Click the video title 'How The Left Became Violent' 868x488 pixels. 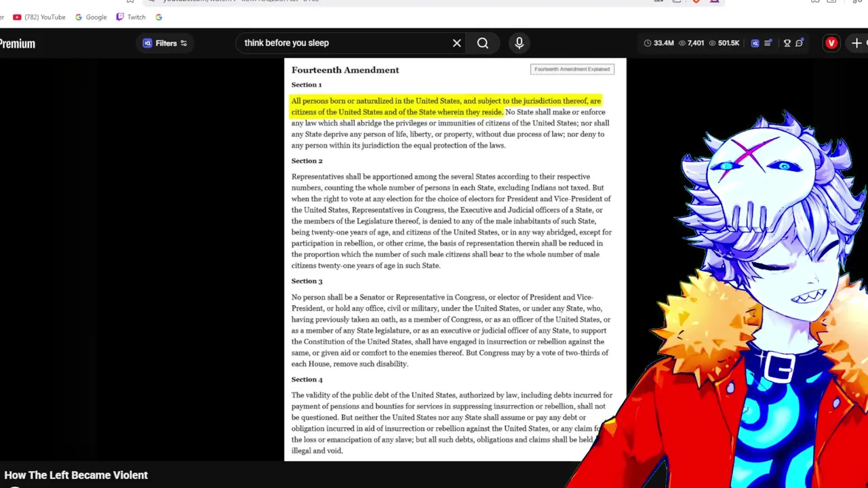(76, 475)
